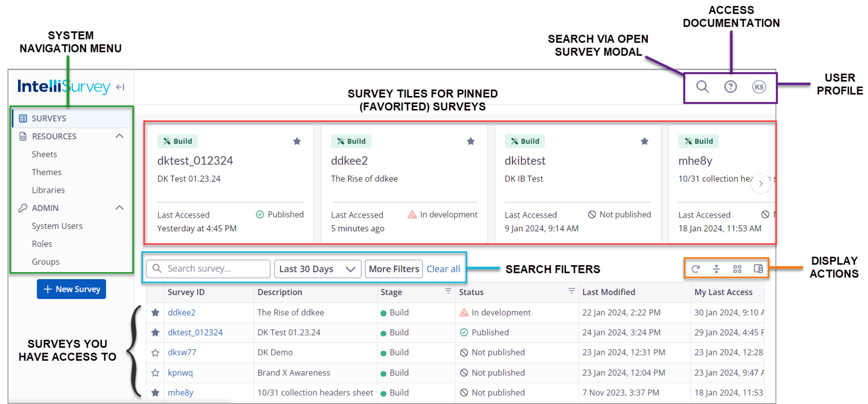
Task: Open survey dktest_012324 link in table
Action: [x=195, y=332]
